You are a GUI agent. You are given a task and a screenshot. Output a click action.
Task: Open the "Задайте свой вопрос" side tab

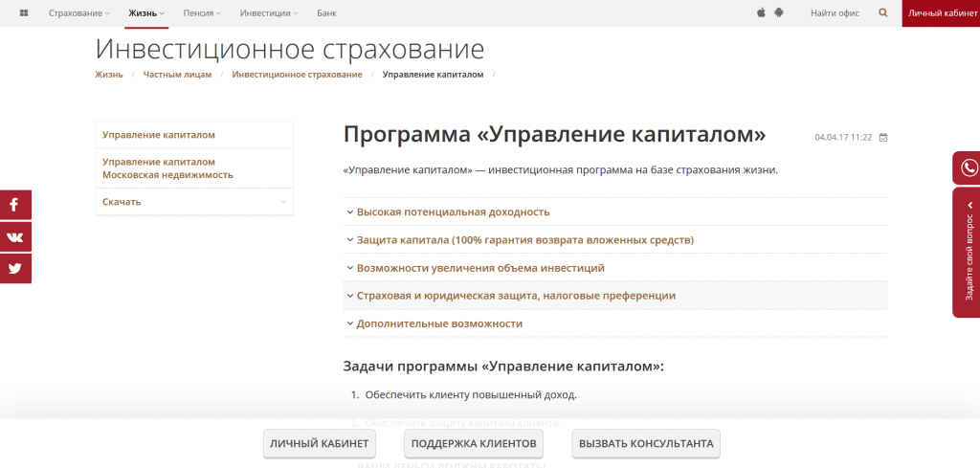[x=969, y=254]
